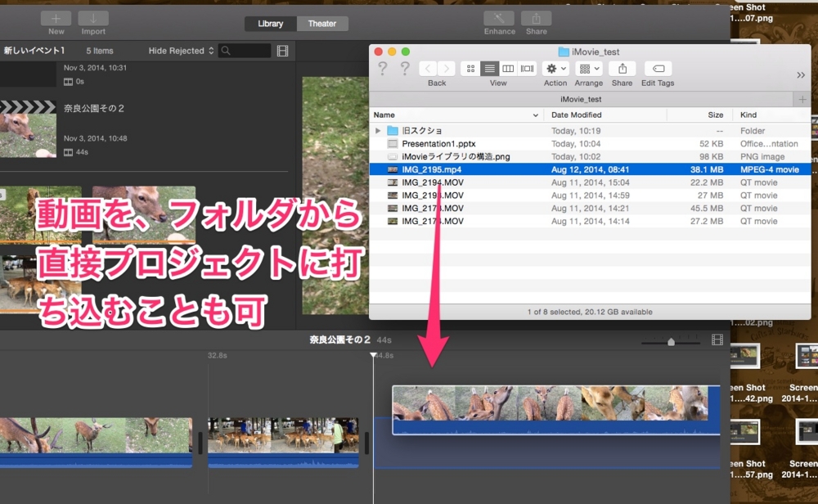This screenshot has width=818, height=504.
Task: Open iMovie's Share icon in the toolbar
Action: (x=536, y=18)
